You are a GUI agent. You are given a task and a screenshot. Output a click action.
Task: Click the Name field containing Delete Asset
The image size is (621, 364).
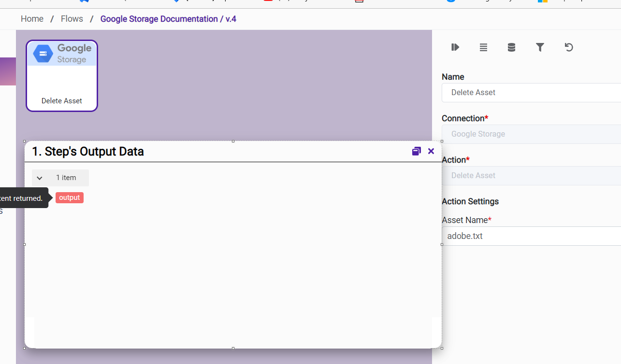click(x=531, y=93)
